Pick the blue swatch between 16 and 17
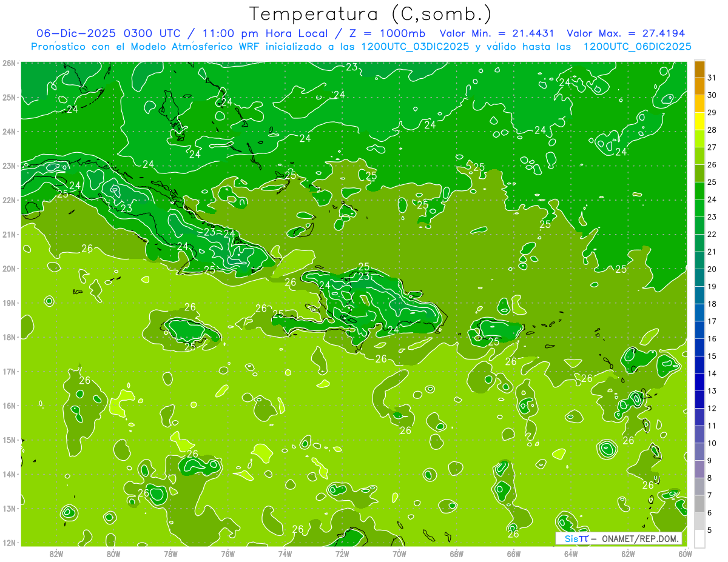728x562 pixels. (x=699, y=330)
